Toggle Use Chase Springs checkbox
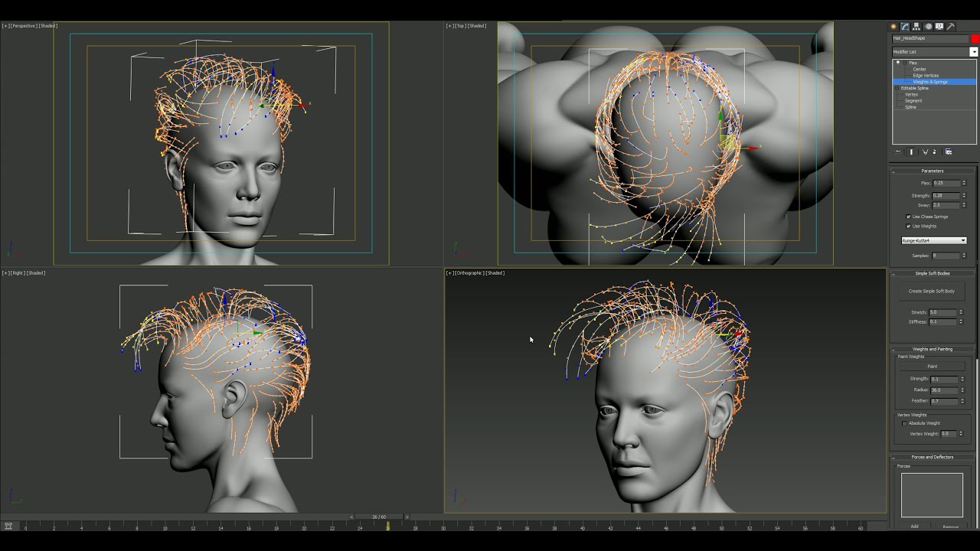The image size is (980, 551). tap(909, 217)
